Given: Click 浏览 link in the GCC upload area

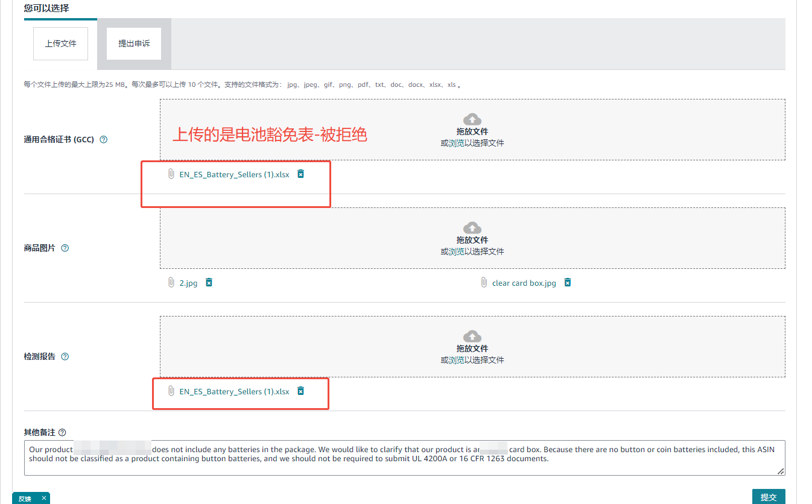Looking at the screenshot, I should pos(456,143).
